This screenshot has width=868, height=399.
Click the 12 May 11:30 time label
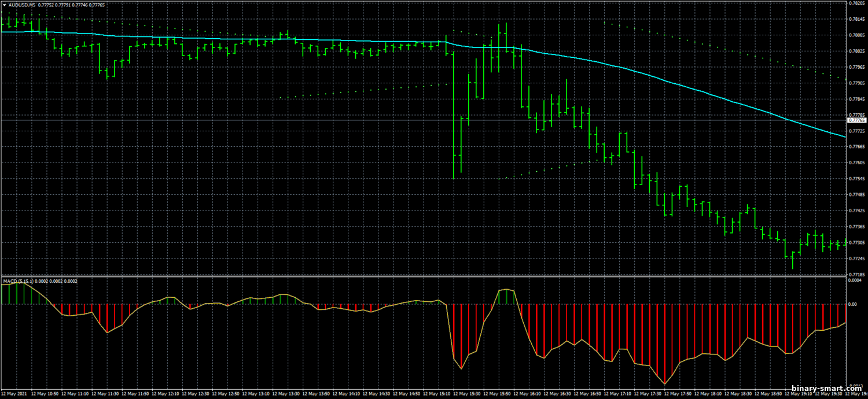[x=105, y=394]
